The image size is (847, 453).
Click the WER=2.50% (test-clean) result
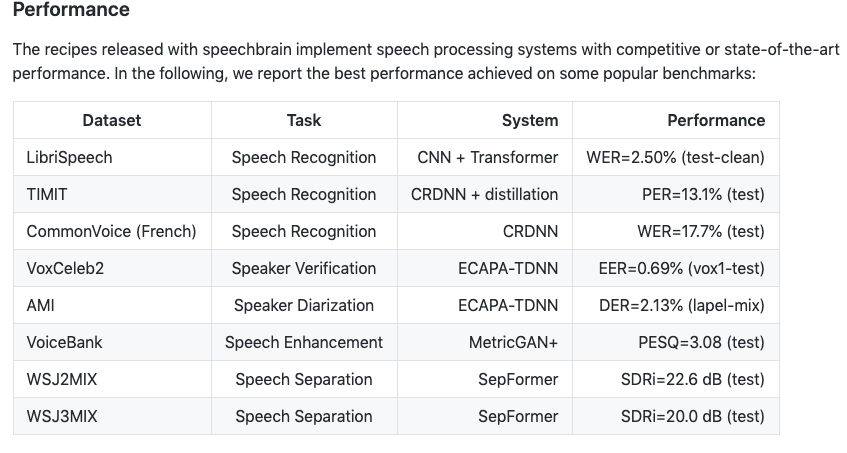pyautogui.click(x=675, y=157)
